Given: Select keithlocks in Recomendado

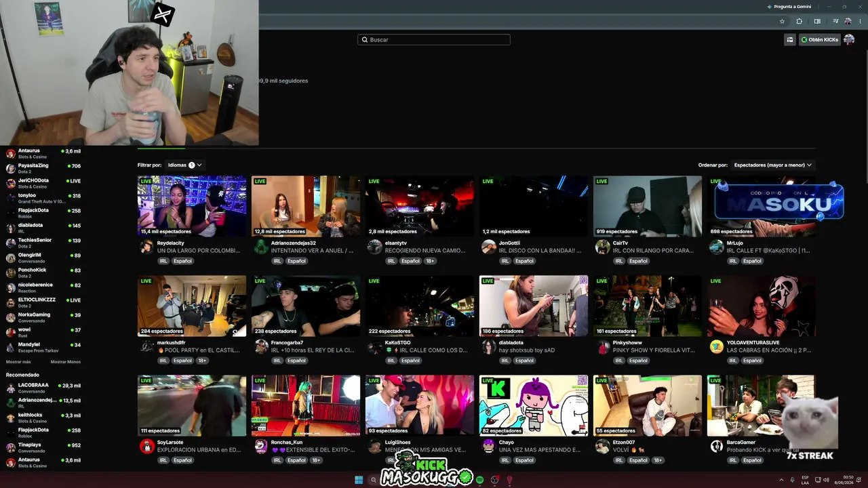Looking at the screenshot, I should pos(43,418).
